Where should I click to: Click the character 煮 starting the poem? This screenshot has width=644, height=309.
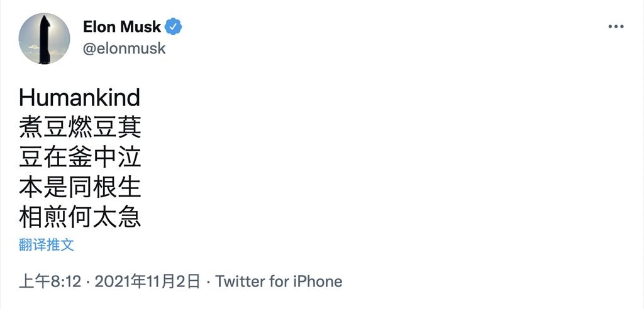(31, 128)
